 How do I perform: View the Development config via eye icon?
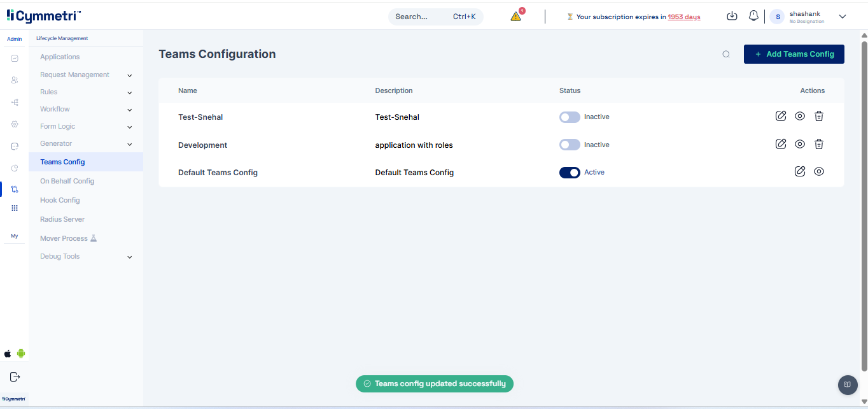point(800,144)
